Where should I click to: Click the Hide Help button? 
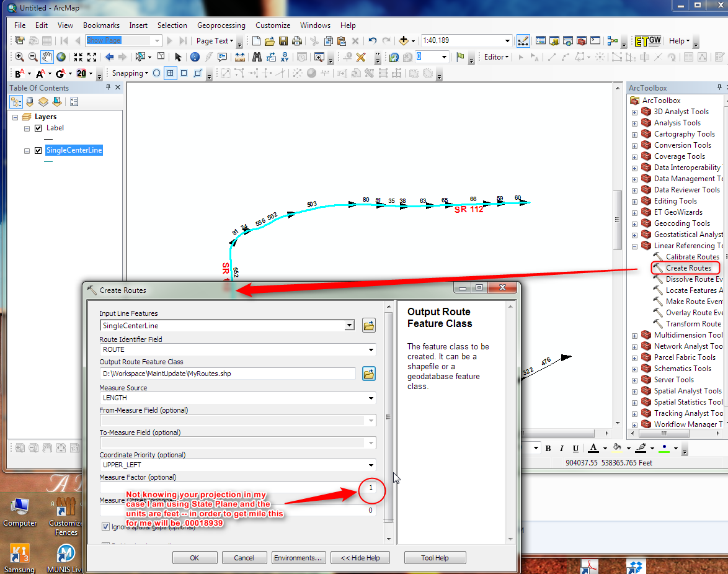[360, 557]
